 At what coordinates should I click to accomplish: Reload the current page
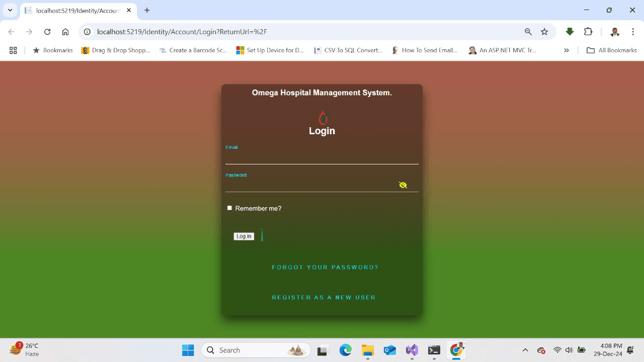coord(47,32)
